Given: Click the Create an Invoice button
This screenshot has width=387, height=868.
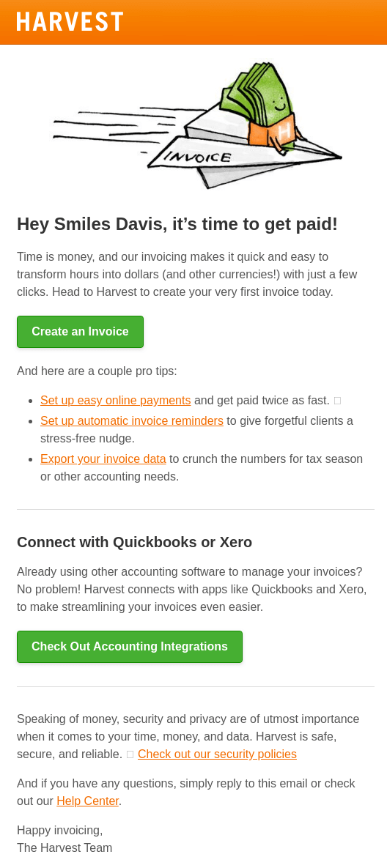Looking at the screenshot, I should pyautogui.click(x=81, y=332).
